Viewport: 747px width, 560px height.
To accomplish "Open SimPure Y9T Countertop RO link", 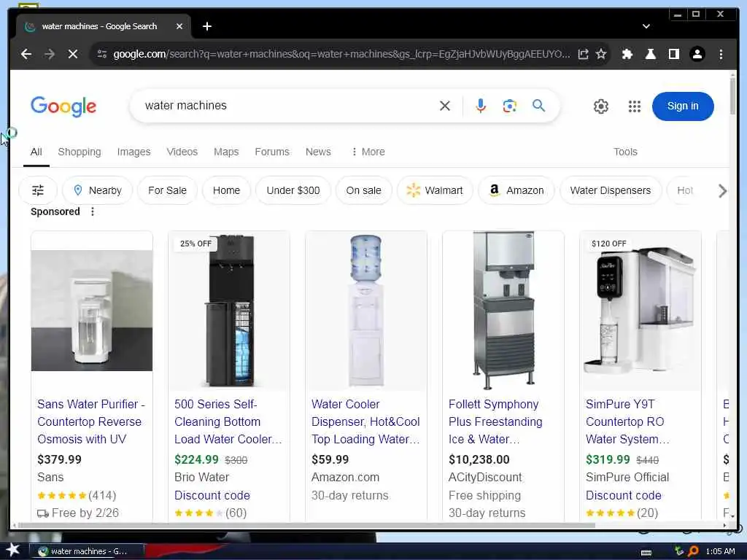I will pos(627,422).
